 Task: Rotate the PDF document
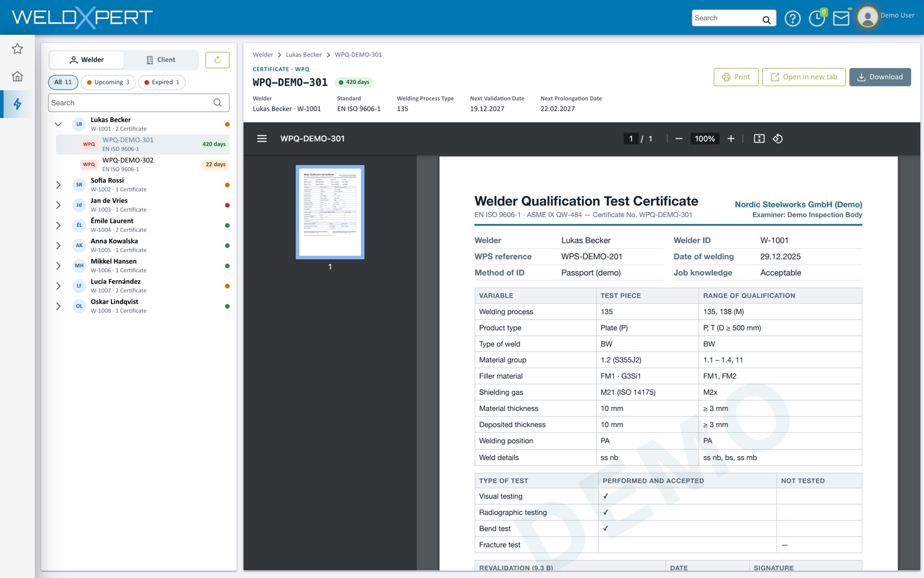(778, 139)
